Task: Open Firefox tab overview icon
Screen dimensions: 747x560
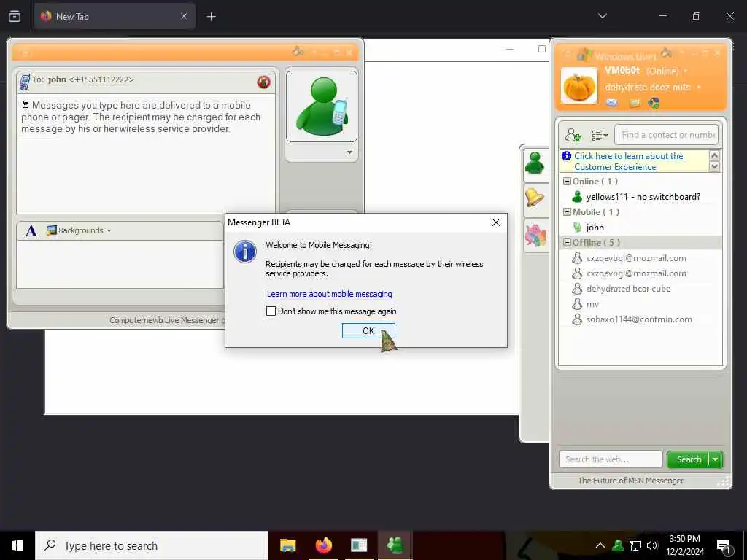Action: (x=15, y=16)
